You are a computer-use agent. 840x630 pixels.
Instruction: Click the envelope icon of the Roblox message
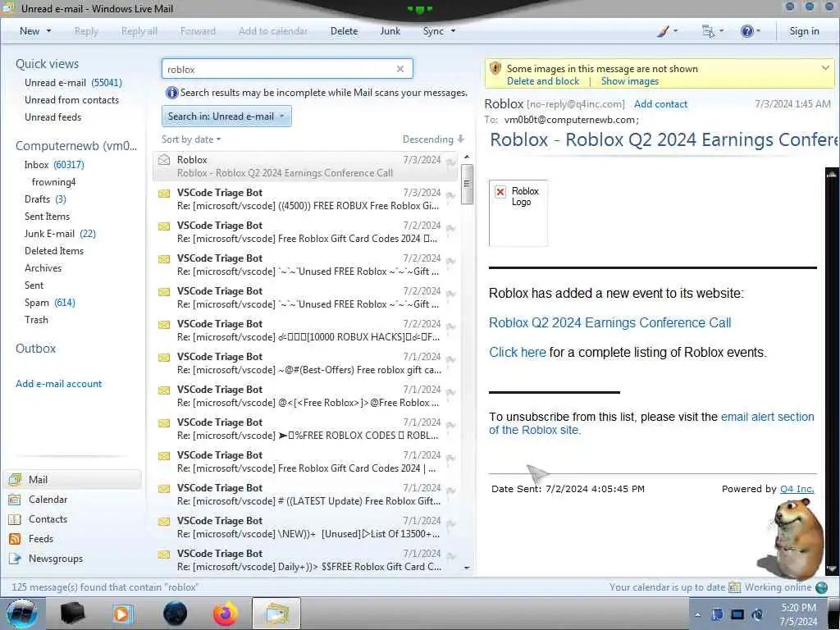pyautogui.click(x=164, y=160)
